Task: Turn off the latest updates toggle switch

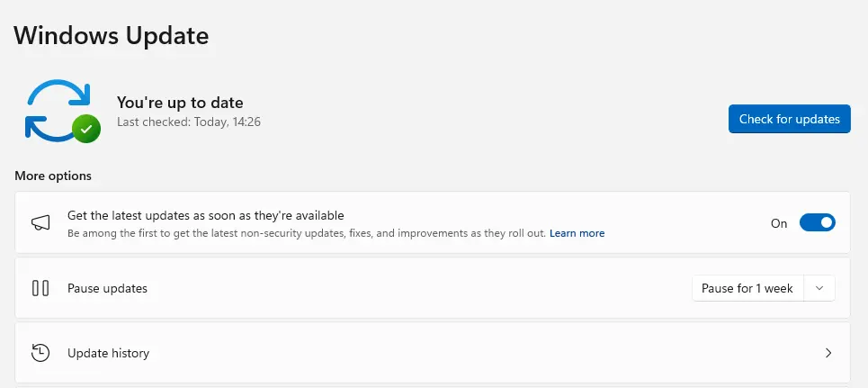Action: [818, 223]
